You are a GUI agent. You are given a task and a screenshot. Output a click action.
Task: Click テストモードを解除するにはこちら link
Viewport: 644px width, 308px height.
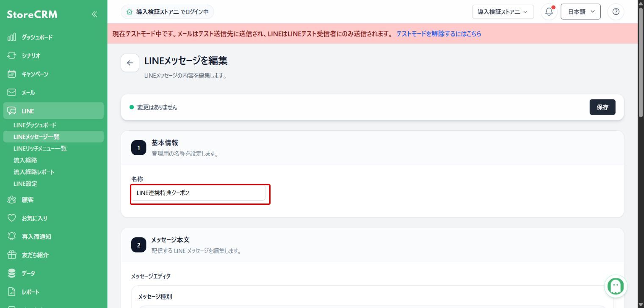[x=439, y=34]
